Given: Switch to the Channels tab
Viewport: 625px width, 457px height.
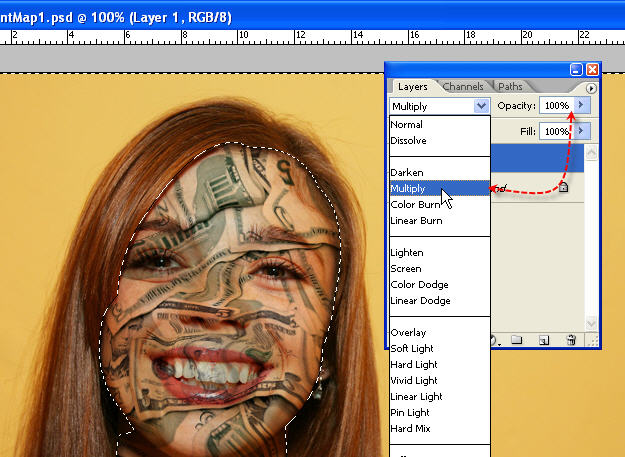Looking at the screenshot, I should tap(463, 86).
